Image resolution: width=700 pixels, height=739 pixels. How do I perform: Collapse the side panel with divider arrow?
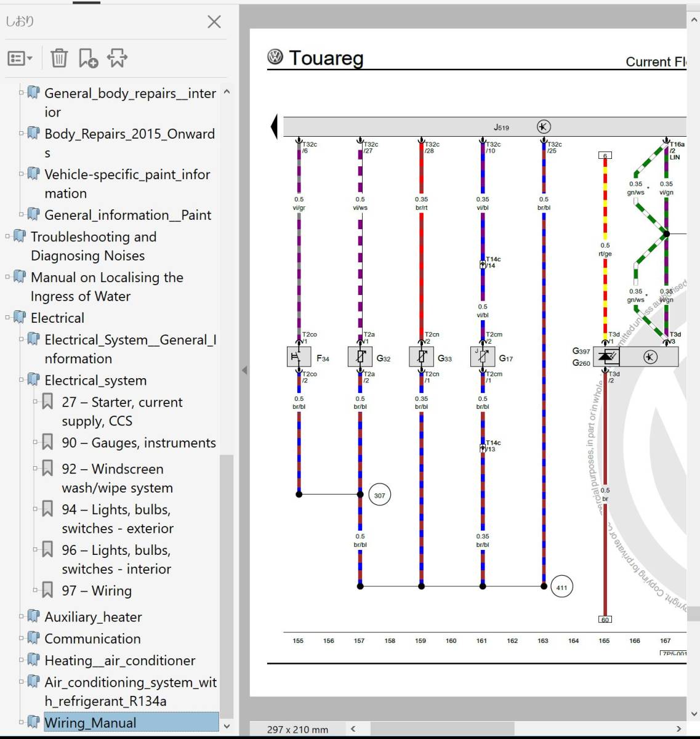click(x=244, y=370)
